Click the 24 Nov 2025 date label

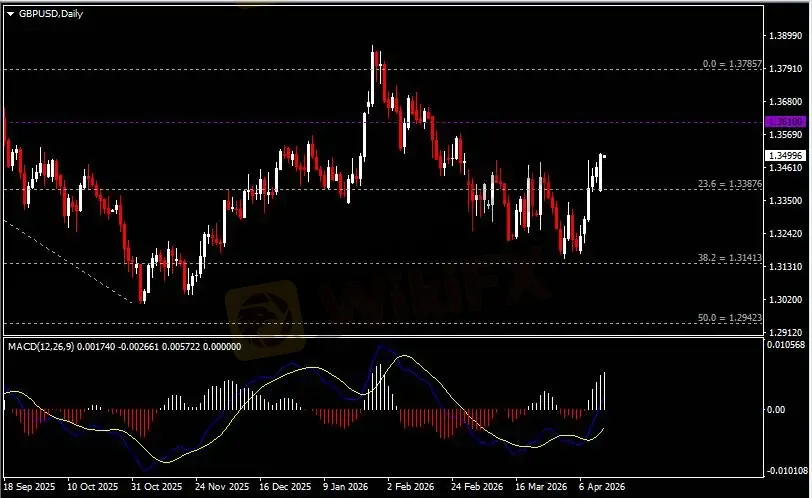222,487
